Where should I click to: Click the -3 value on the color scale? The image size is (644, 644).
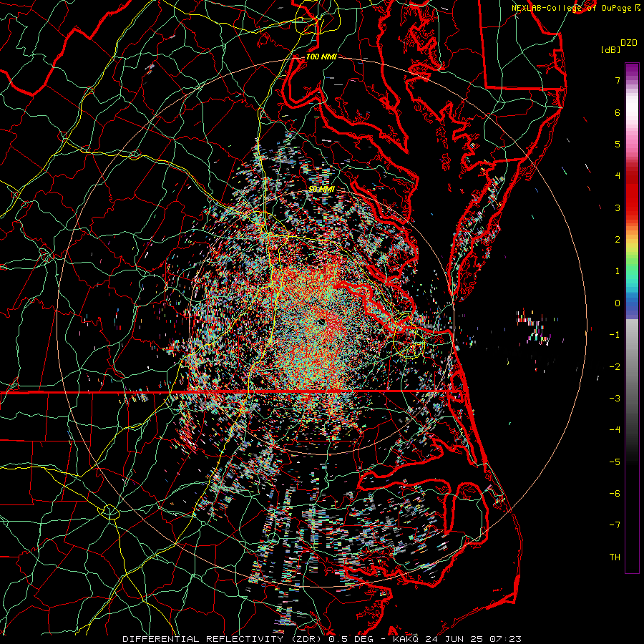click(615, 398)
